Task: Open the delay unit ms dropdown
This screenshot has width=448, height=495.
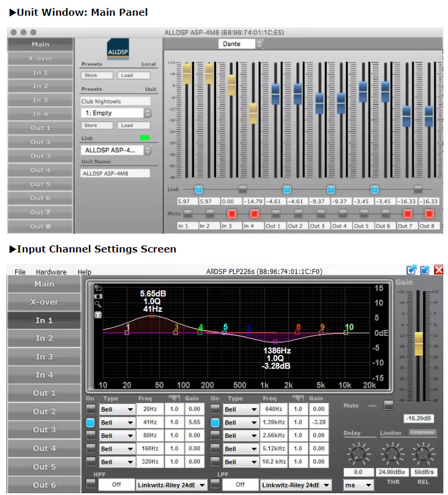Action: pos(358,485)
